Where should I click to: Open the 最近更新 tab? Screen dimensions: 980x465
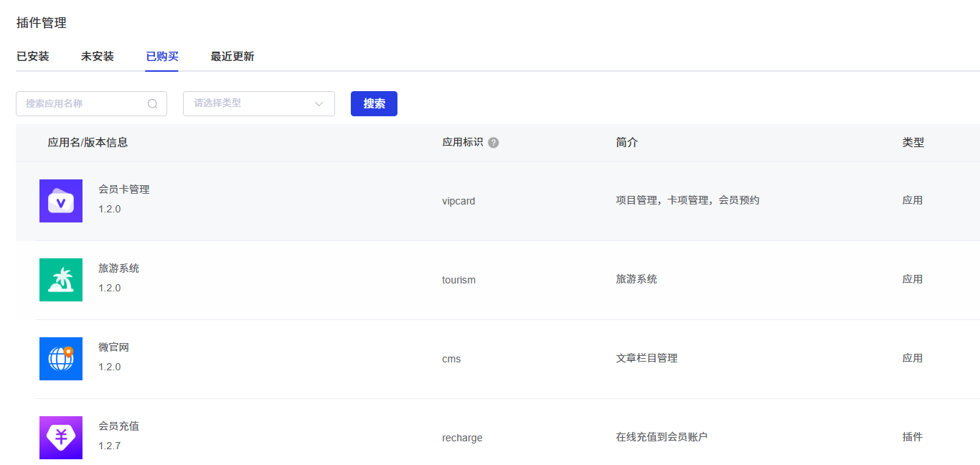232,57
